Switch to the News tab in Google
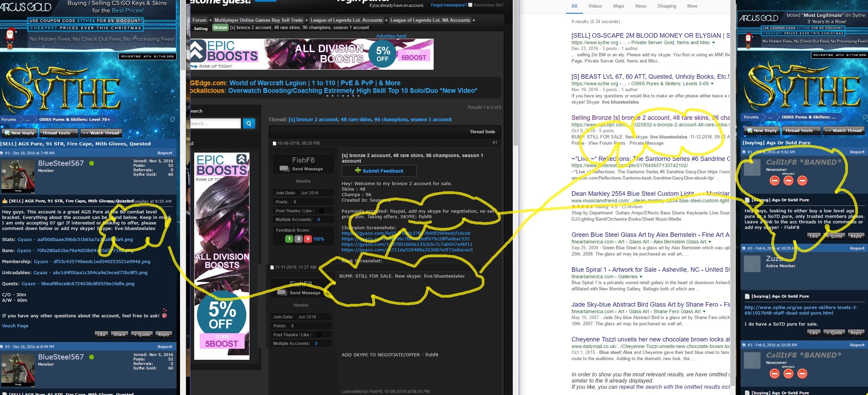The image size is (868, 395). click(641, 6)
